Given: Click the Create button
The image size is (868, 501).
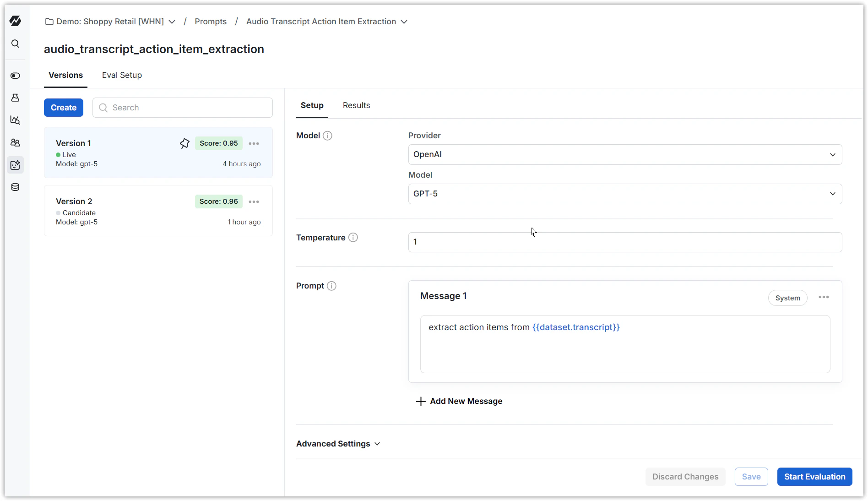Looking at the screenshot, I should 64,108.
